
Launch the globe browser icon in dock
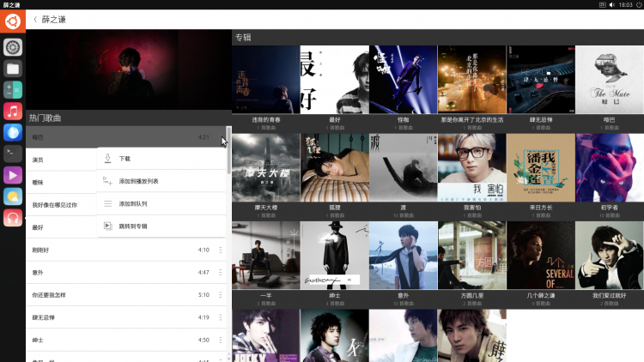click(x=13, y=133)
